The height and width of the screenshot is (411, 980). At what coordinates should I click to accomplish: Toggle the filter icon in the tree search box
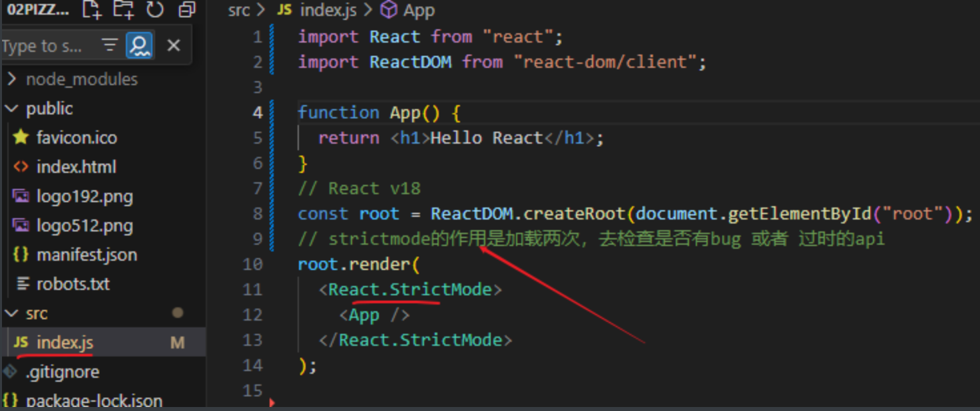point(109,45)
